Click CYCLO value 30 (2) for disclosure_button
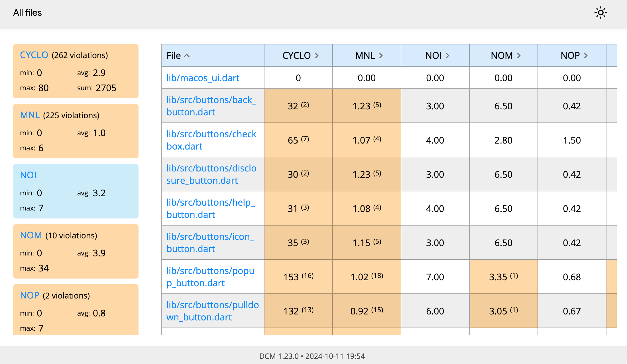Image resolution: width=627 pixels, height=364 pixels. tap(298, 174)
